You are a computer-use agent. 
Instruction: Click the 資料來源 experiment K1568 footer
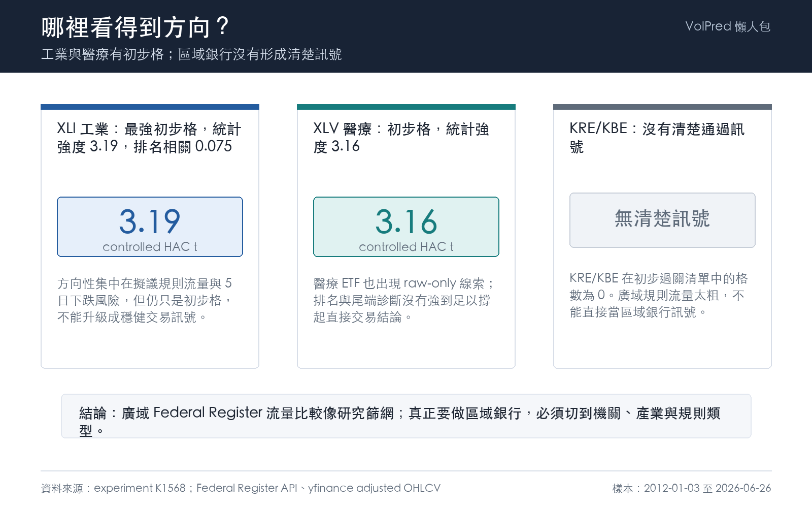pos(241,488)
